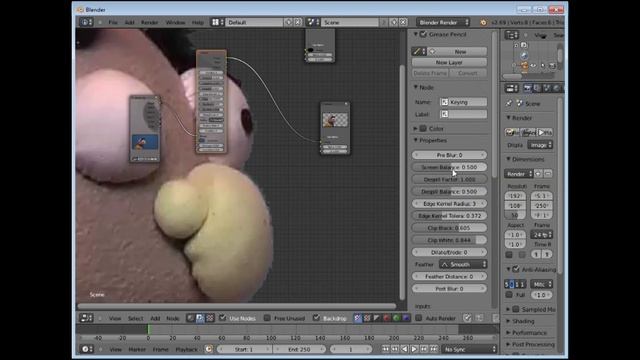Open the Display Image dropdown
The height and width of the screenshot is (360, 640).
[x=540, y=145]
